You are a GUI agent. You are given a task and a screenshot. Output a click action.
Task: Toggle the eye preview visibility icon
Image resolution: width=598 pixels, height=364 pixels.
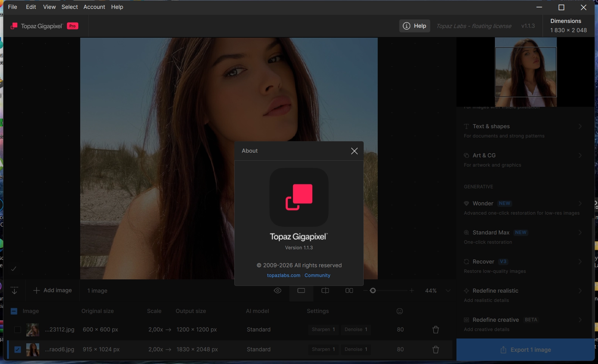click(278, 291)
